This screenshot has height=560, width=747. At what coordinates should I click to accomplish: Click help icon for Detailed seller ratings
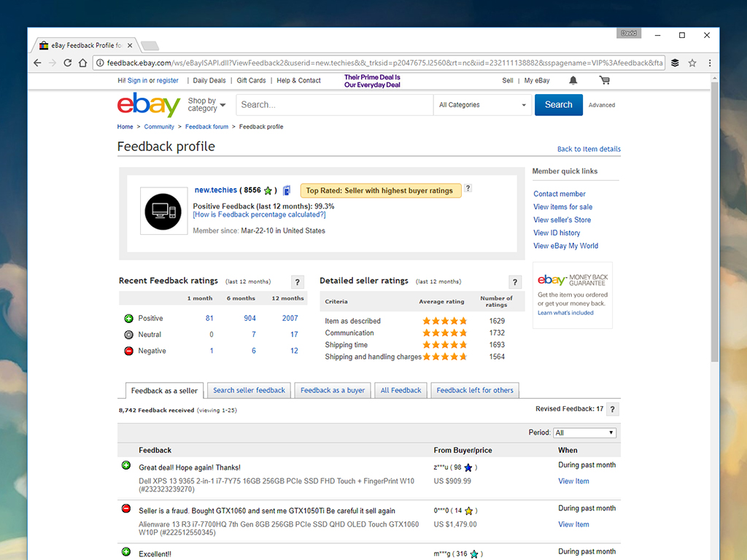(515, 282)
